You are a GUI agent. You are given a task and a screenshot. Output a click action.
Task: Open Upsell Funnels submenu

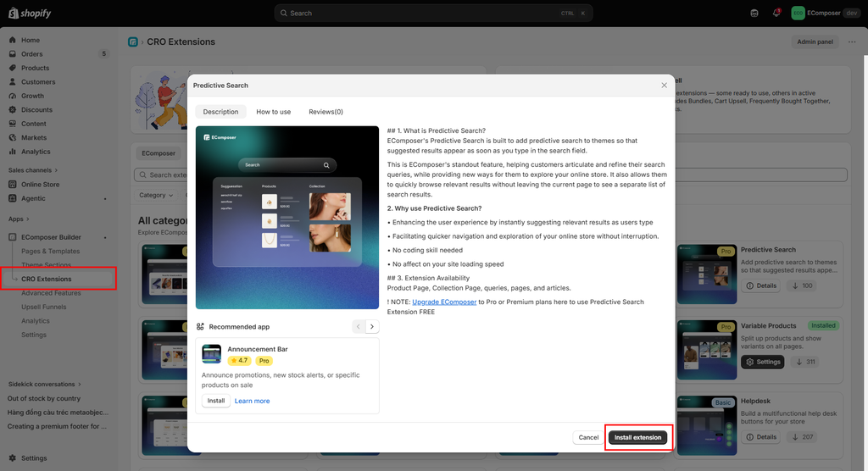click(44, 307)
